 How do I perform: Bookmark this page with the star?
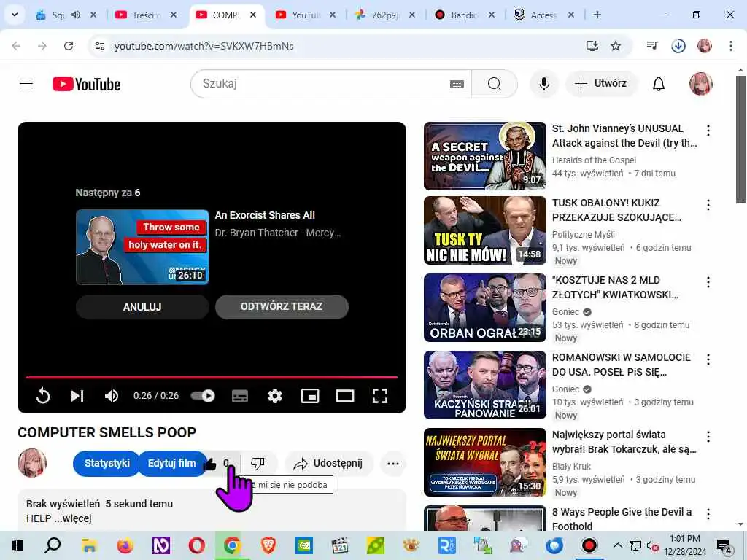pos(616,46)
